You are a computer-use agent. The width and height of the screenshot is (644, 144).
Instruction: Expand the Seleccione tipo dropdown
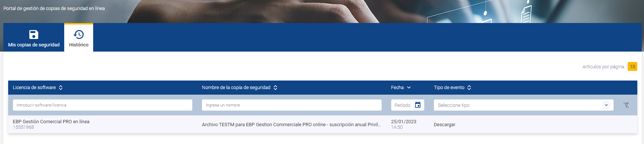[523, 105]
